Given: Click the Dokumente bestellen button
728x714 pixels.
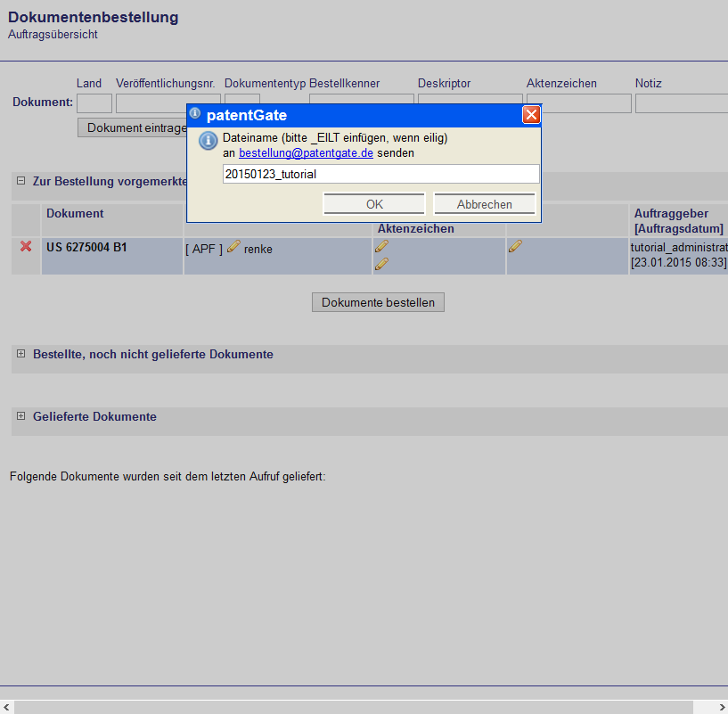Looking at the screenshot, I should (378, 302).
